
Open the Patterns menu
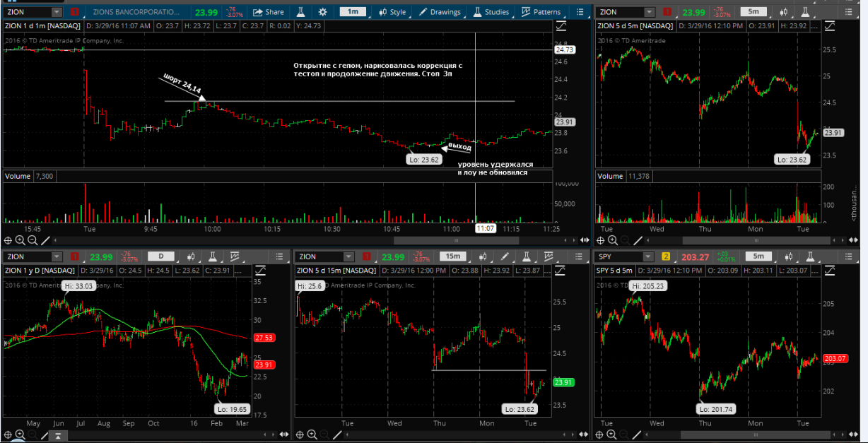541,12
